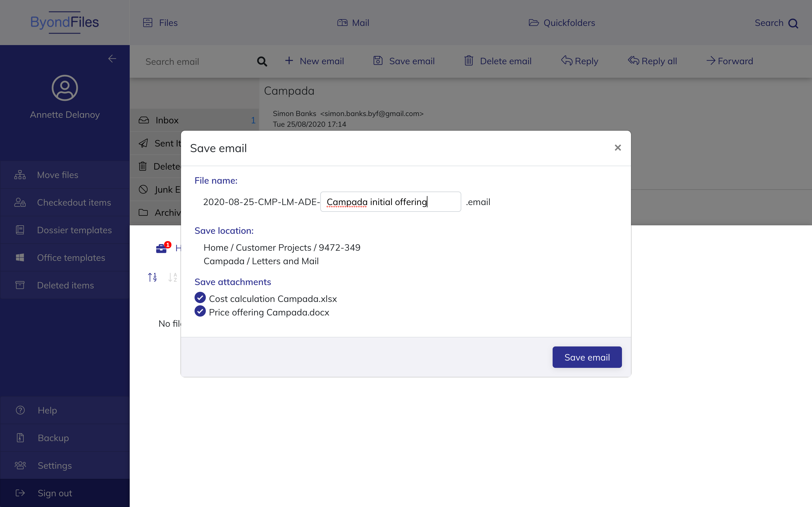Uncheck the Price offering Campada.docx attachment
This screenshot has height=507, width=812.
click(200, 311)
